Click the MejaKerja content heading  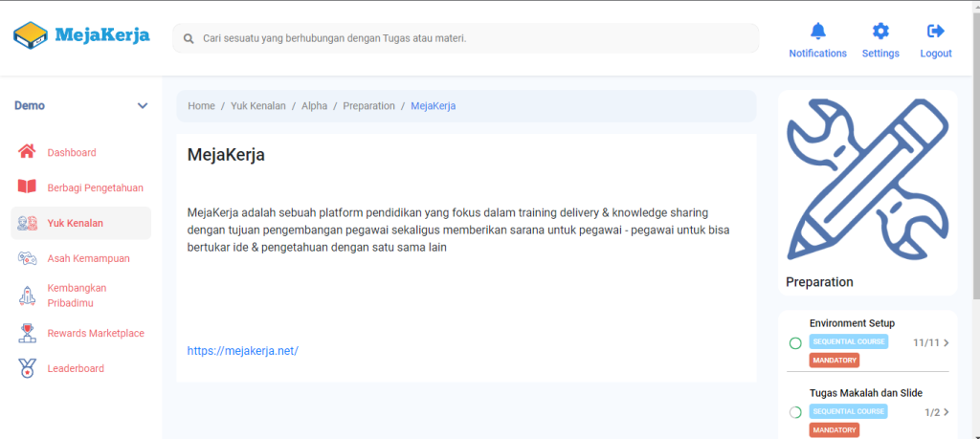pyautogui.click(x=226, y=155)
